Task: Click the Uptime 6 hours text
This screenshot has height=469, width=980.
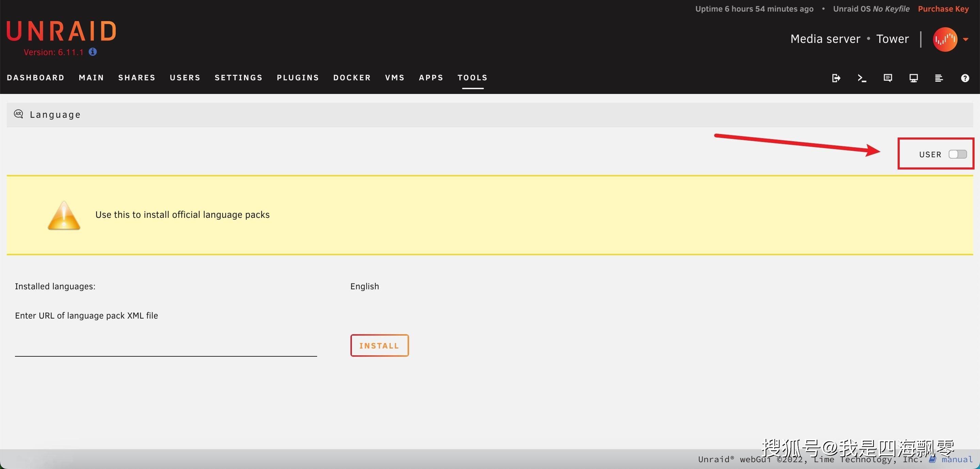Action: (x=754, y=9)
